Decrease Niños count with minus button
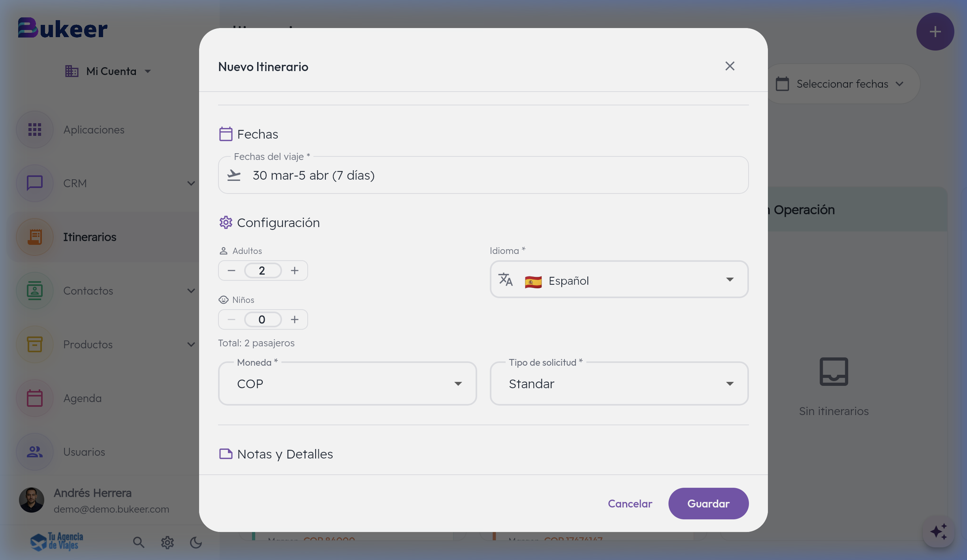The image size is (967, 560). tap(231, 319)
